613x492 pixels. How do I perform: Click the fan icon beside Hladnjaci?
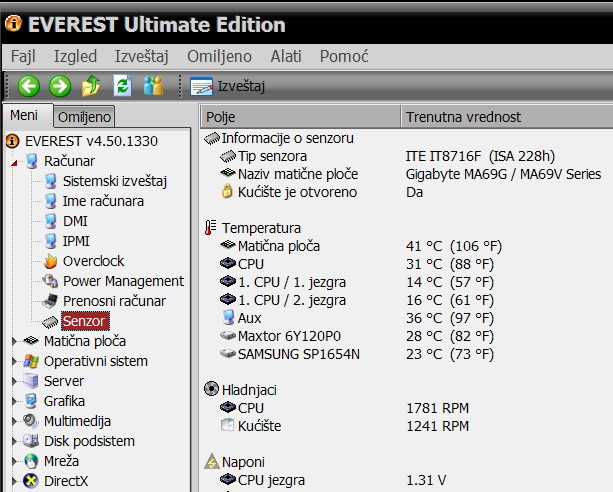click(x=212, y=389)
